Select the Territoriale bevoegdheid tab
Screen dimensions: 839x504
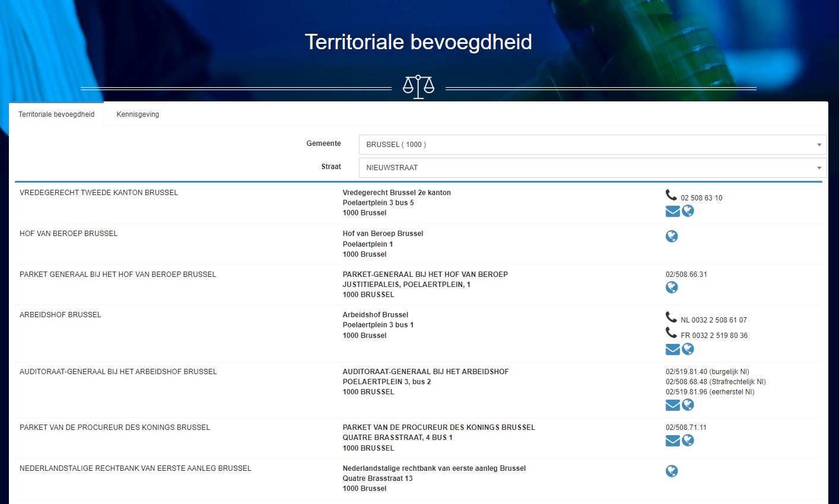click(56, 114)
